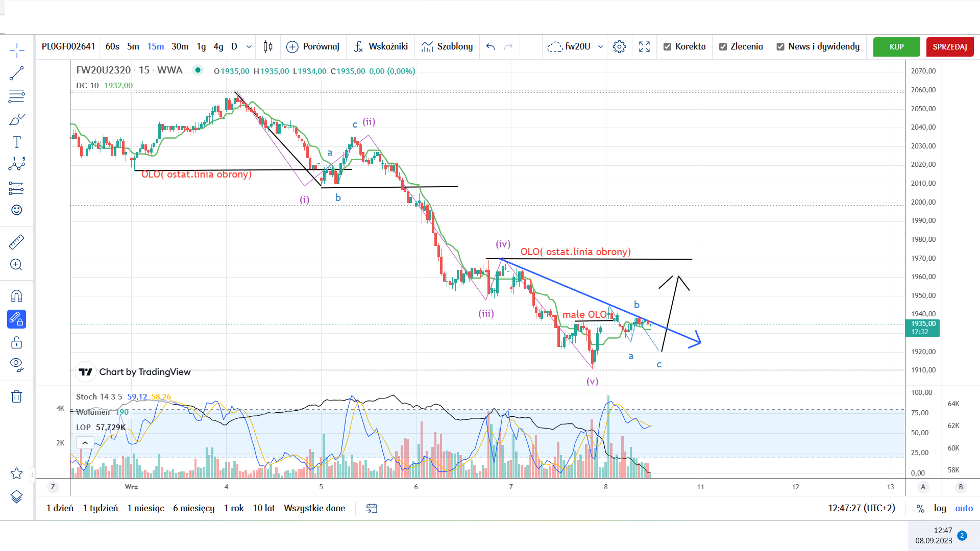Set the time range to 10 lat
This screenshot has width=980, height=551.
click(264, 509)
